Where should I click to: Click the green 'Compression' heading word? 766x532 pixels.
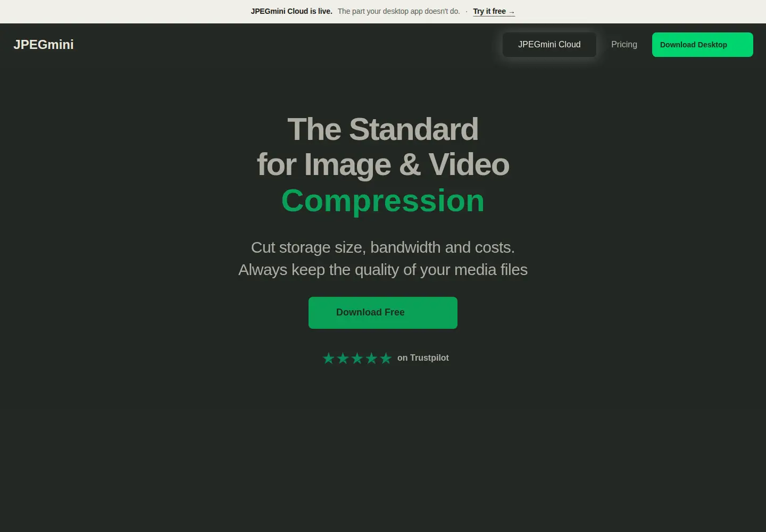[383, 201]
